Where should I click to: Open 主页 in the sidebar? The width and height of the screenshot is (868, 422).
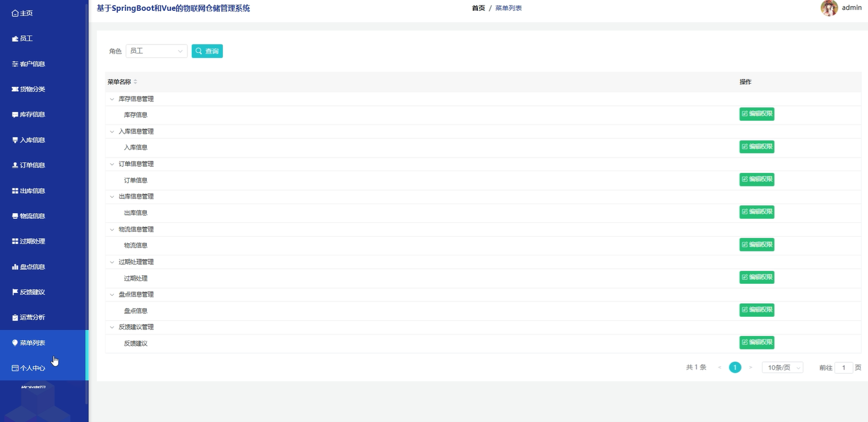pos(44,13)
